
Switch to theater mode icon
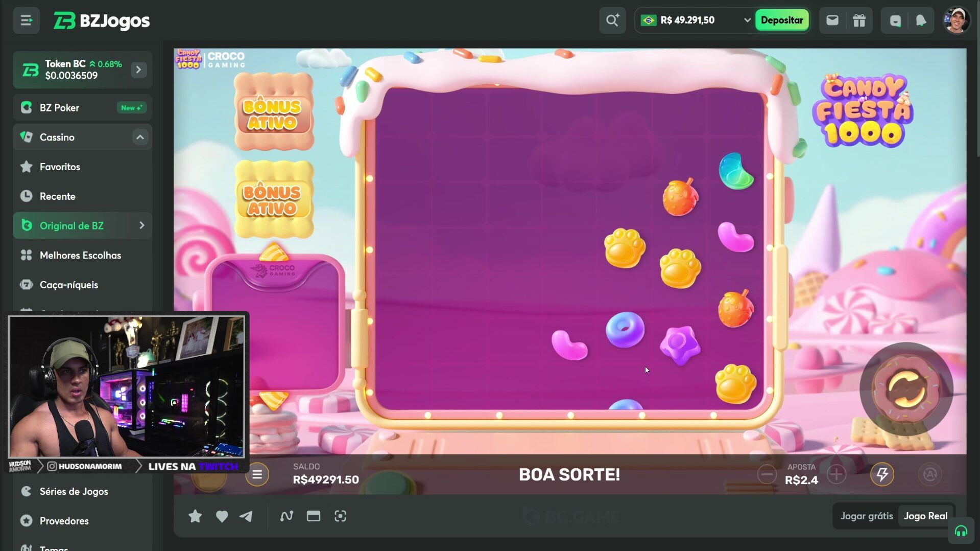coord(314,516)
